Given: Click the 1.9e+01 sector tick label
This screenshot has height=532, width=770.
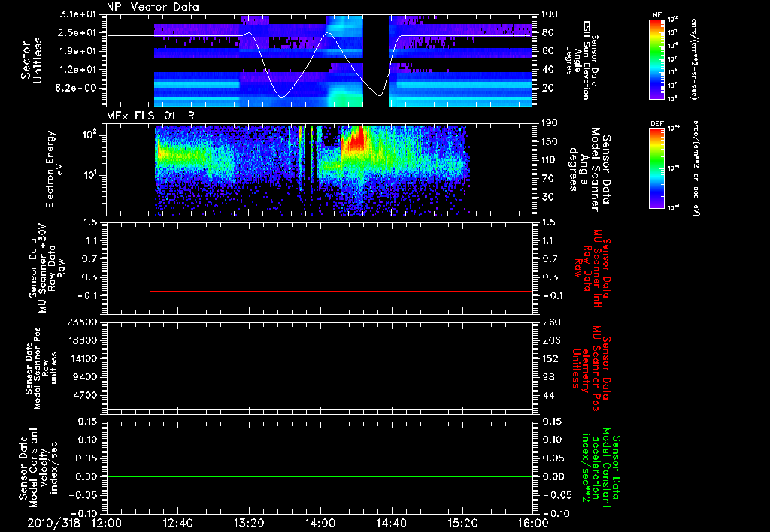Looking at the screenshot, I should click(x=78, y=51).
